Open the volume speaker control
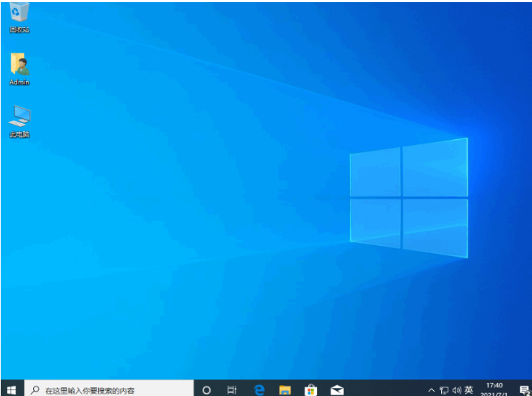 click(x=456, y=390)
